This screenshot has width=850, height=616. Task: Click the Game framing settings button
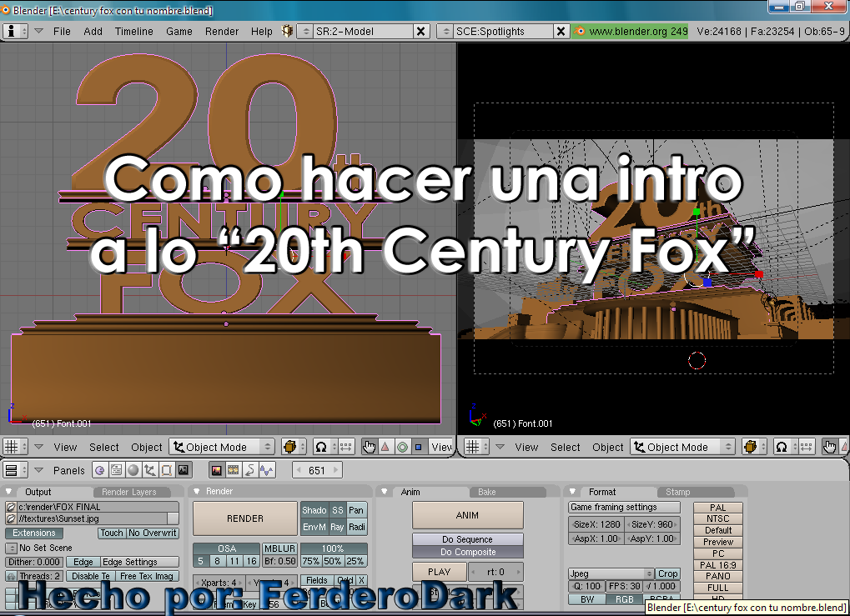pos(625,508)
